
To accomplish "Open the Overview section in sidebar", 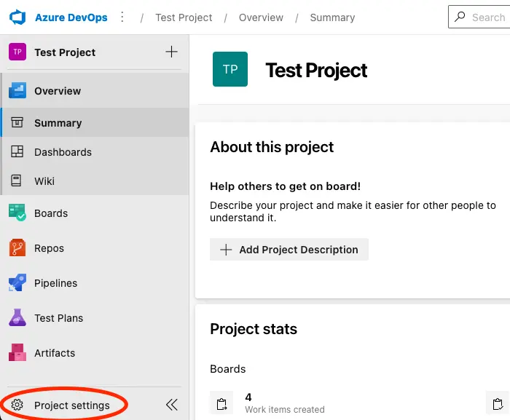I will point(95,91).
